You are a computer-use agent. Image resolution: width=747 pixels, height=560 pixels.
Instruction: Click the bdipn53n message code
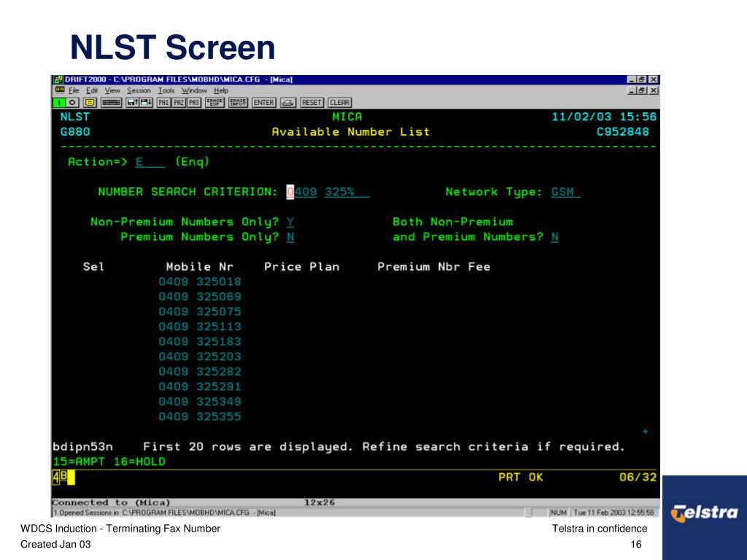click(x=82, y=447)
